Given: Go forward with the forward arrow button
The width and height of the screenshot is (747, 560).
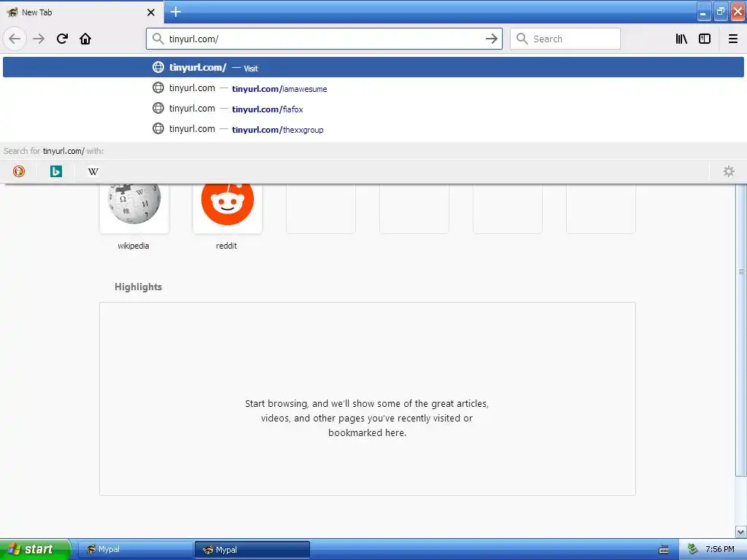Looking at the screenshot, I should point(39,39).
